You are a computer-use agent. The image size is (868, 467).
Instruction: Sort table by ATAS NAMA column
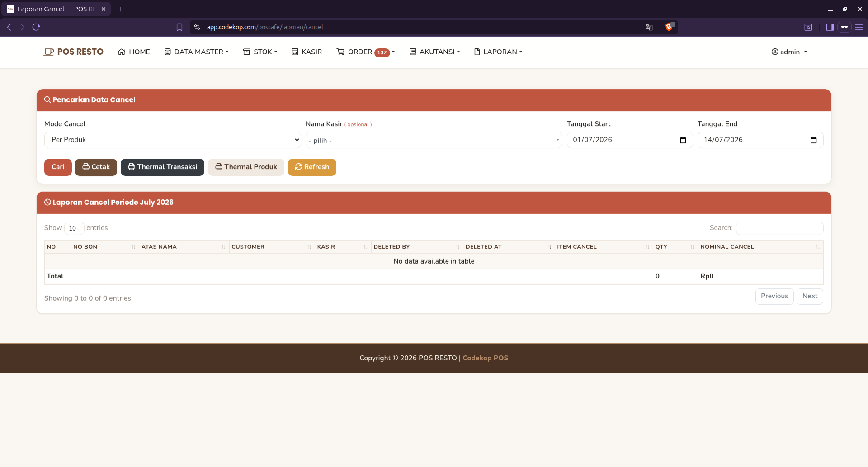click(x=184, y=247)
